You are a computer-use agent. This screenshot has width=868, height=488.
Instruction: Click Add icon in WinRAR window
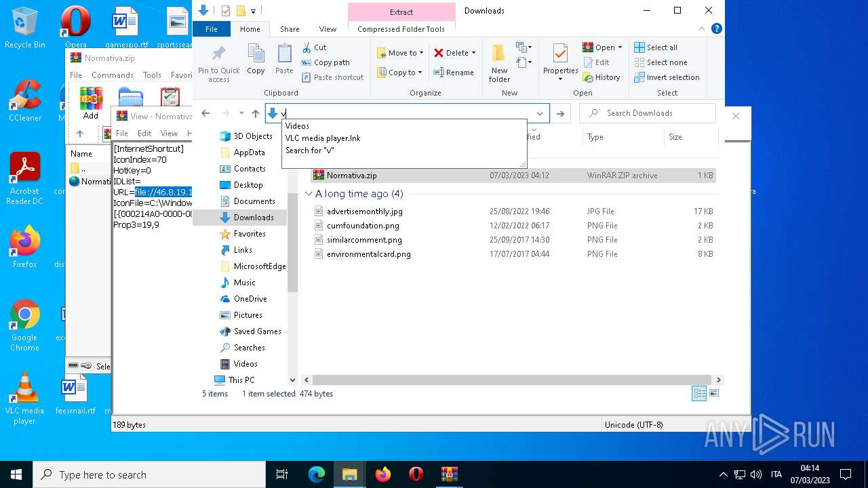[91, 103]
